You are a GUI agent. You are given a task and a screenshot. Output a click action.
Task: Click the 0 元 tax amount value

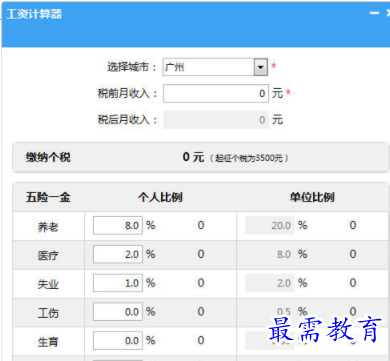[193, 157]
